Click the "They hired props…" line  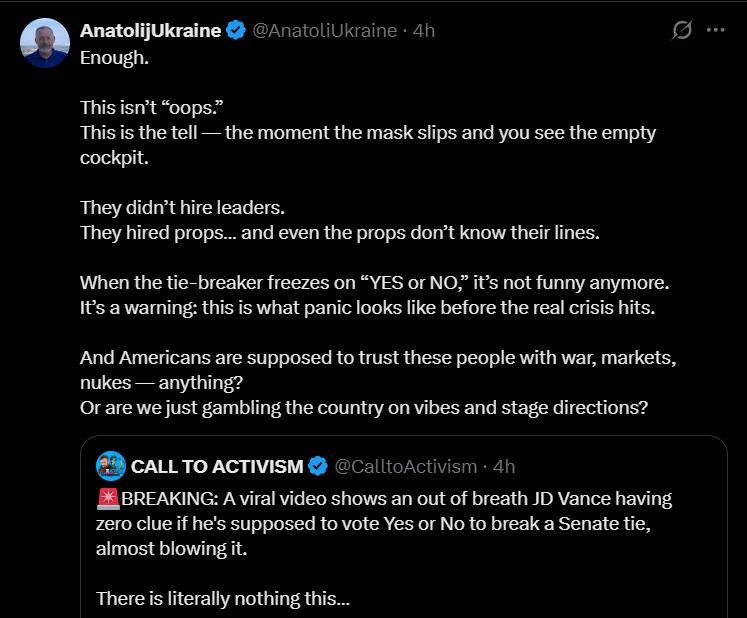[340, 233]
